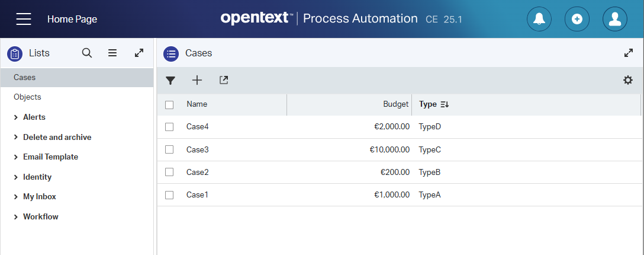Open the user profile menu

(x=615, y=19)
